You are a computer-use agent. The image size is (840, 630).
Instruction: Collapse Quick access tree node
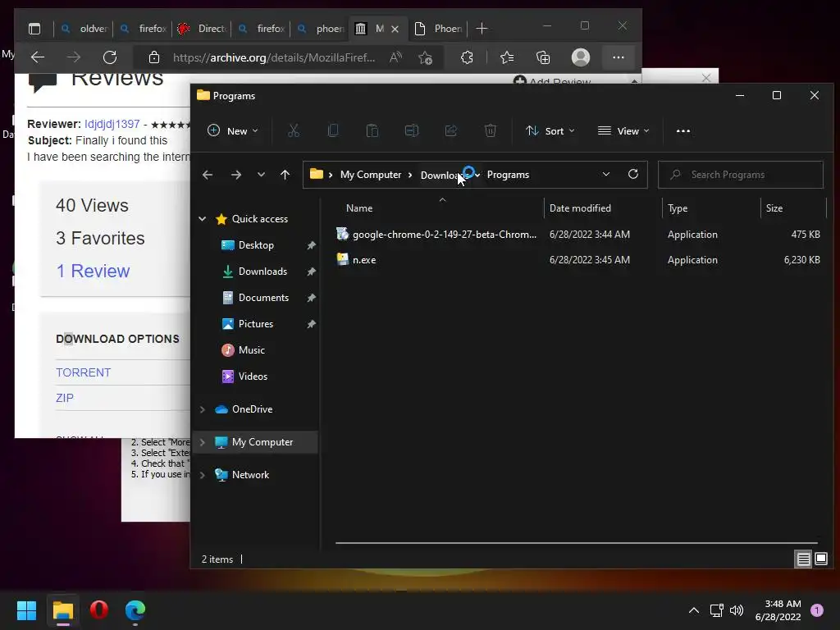coord(203,218)
